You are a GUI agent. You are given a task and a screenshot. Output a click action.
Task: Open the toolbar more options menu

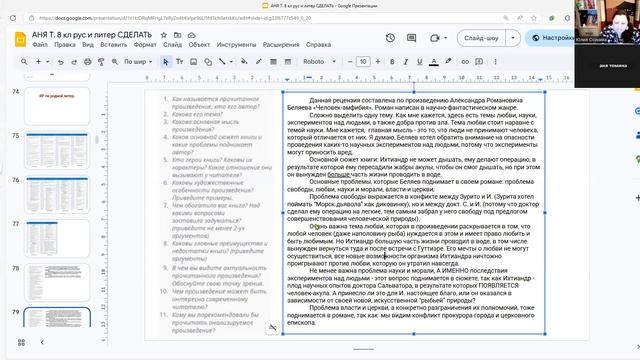click(x=495, y=62)
